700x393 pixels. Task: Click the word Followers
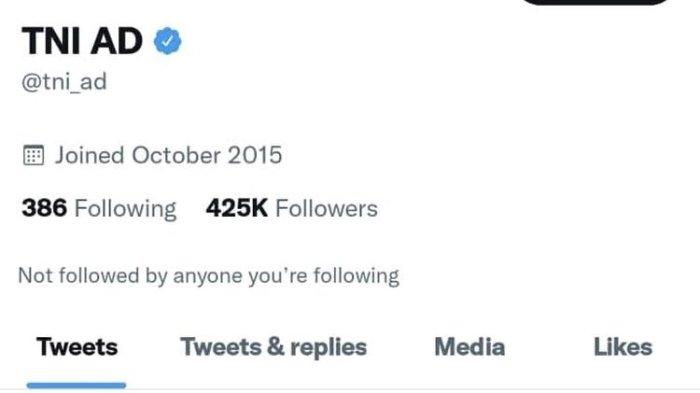coord(326,209)
